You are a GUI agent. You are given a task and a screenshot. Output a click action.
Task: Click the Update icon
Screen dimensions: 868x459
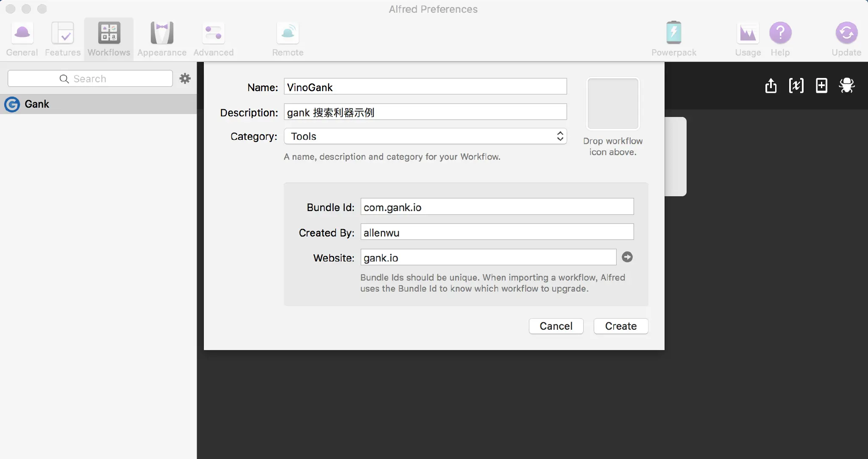[x=846, y=39]
